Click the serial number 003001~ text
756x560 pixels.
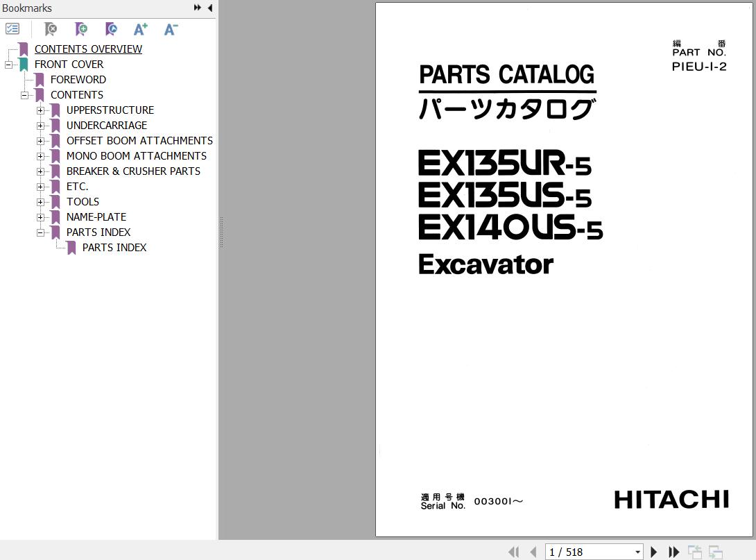click(499, 501)
